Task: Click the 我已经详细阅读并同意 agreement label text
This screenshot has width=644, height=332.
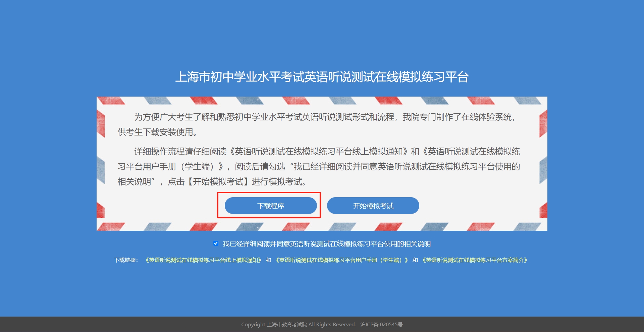Action: [326, 244]
